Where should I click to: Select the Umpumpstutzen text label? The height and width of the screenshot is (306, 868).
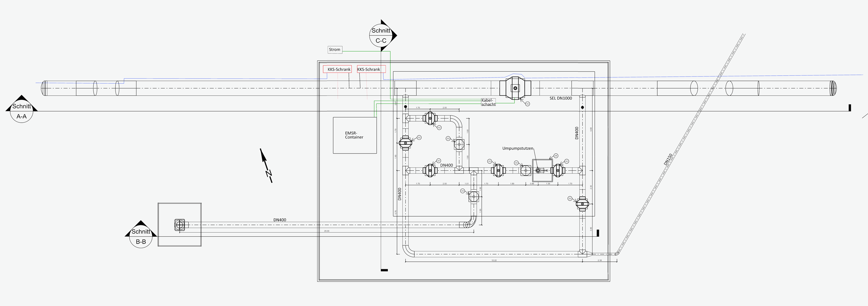pos(518,149)
